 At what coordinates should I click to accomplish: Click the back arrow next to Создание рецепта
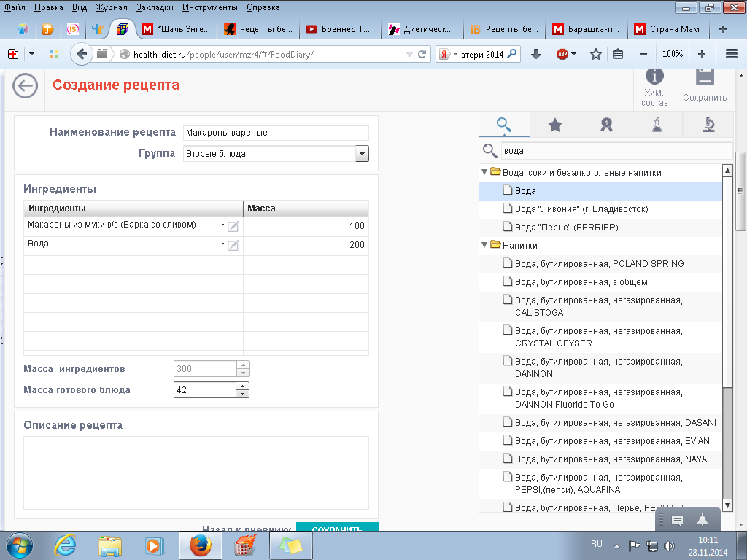26,87
